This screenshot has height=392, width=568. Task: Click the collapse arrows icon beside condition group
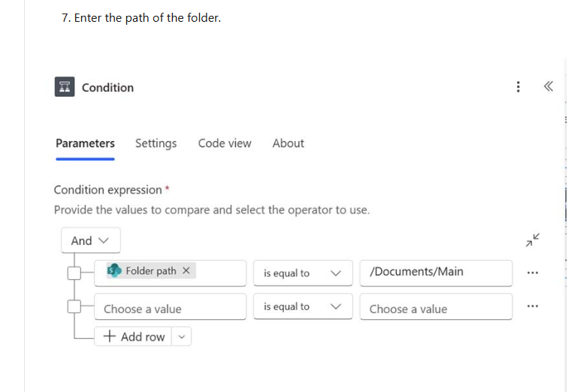pyautogui.click(x=533, y=240)
